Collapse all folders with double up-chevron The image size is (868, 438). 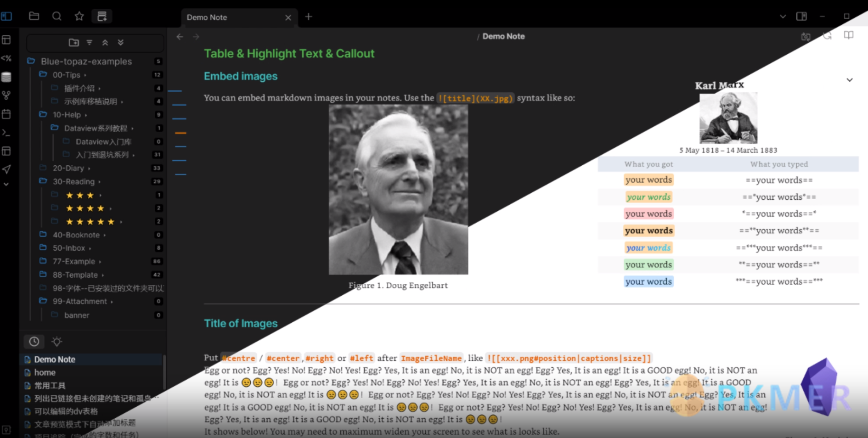pyautogui.click(x=105, y=42)
